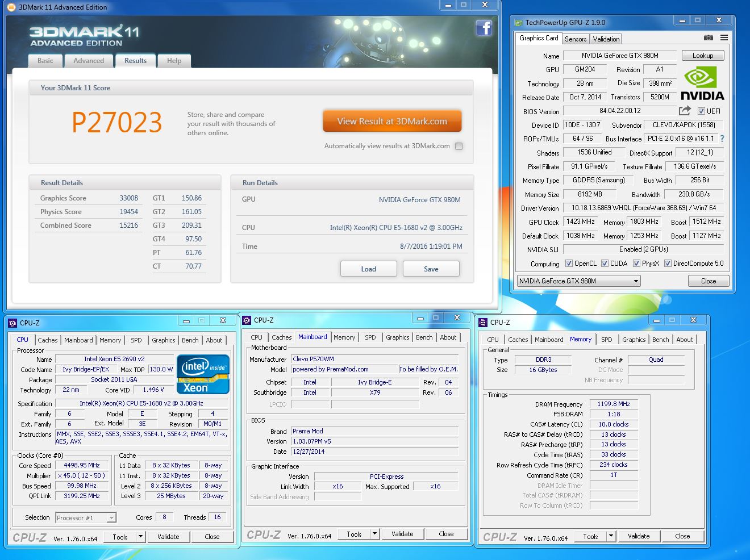
Task: Click the P27023 score text
Action: pos(117,122)
